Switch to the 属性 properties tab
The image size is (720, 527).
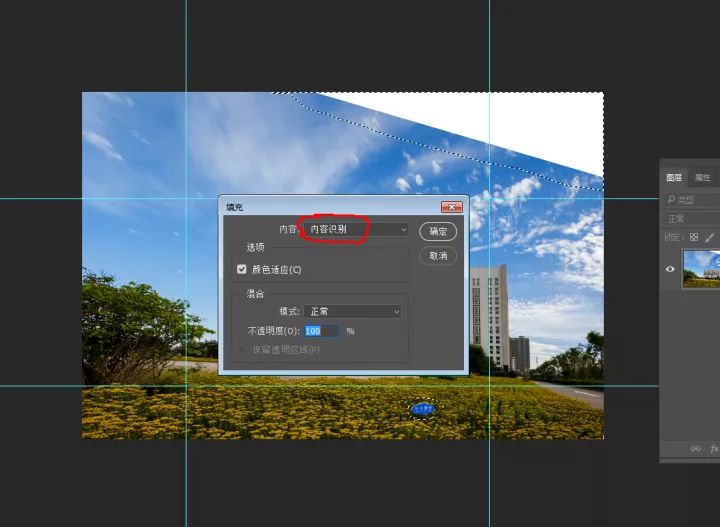tap(703, 178)
